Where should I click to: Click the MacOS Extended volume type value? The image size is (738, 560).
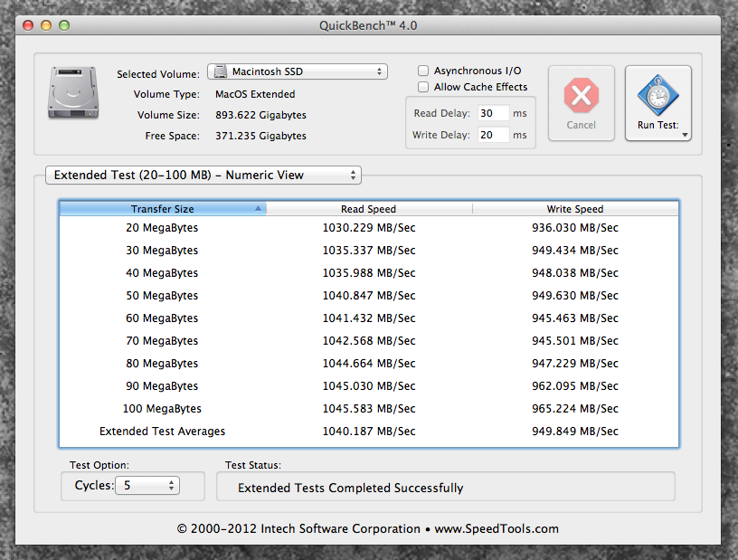tap(255, 94)
